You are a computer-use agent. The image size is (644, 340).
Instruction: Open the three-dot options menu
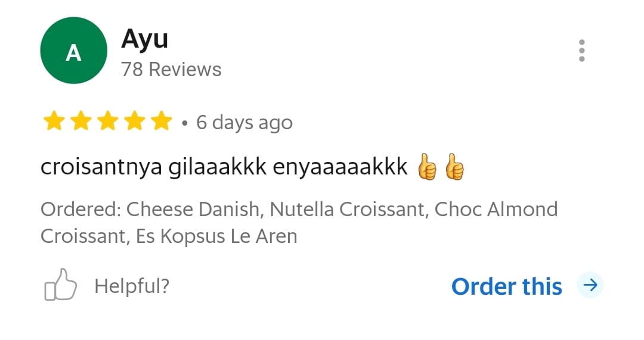581,51
